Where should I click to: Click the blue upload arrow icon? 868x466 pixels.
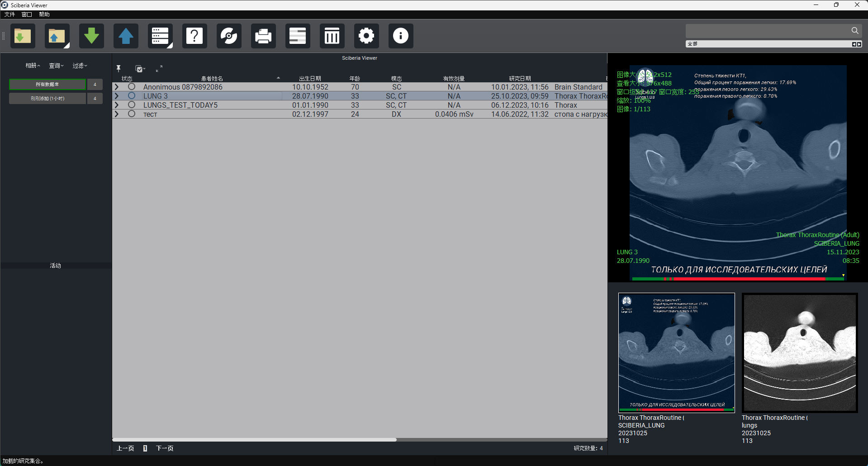click(x=126, y=36)
